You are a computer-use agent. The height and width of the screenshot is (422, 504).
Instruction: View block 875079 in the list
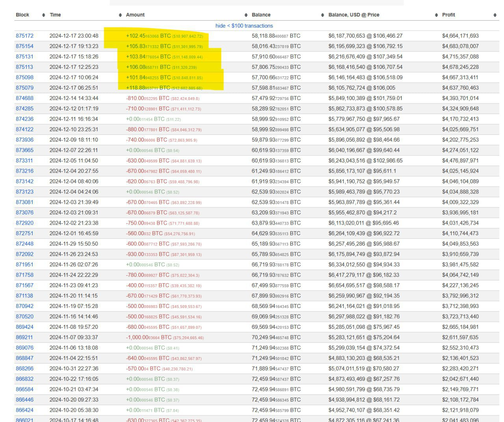(x=24, y=88)
